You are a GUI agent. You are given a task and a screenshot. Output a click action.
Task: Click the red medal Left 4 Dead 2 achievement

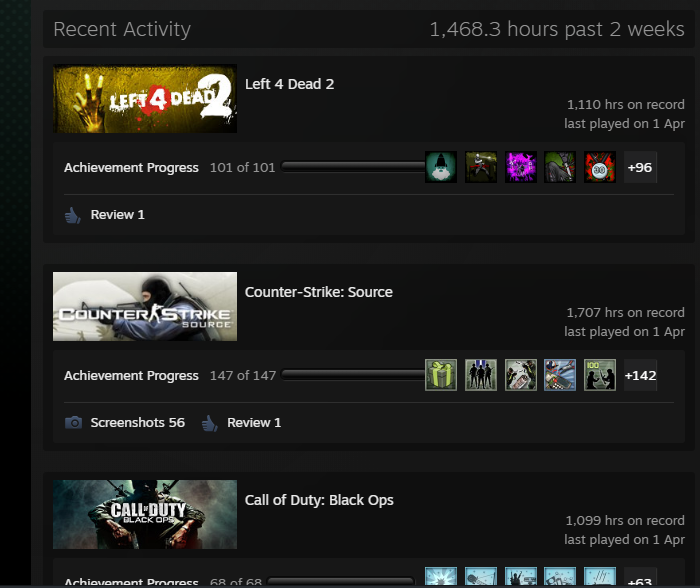pyautogui.click(x=600, y=167)
